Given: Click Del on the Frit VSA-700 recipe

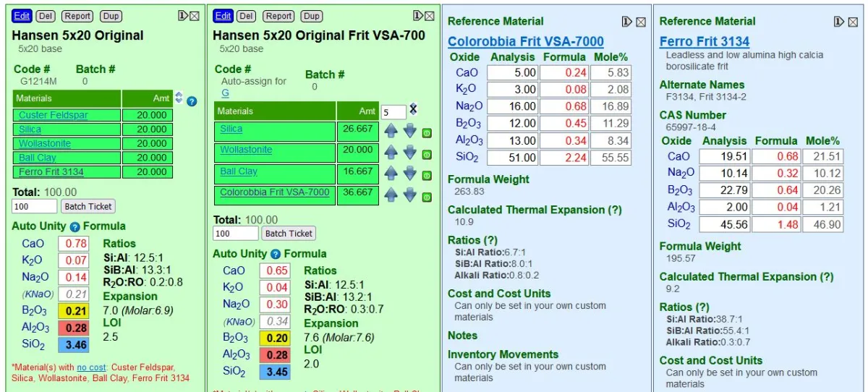Looking at the screenshot, I should [247, 16].
